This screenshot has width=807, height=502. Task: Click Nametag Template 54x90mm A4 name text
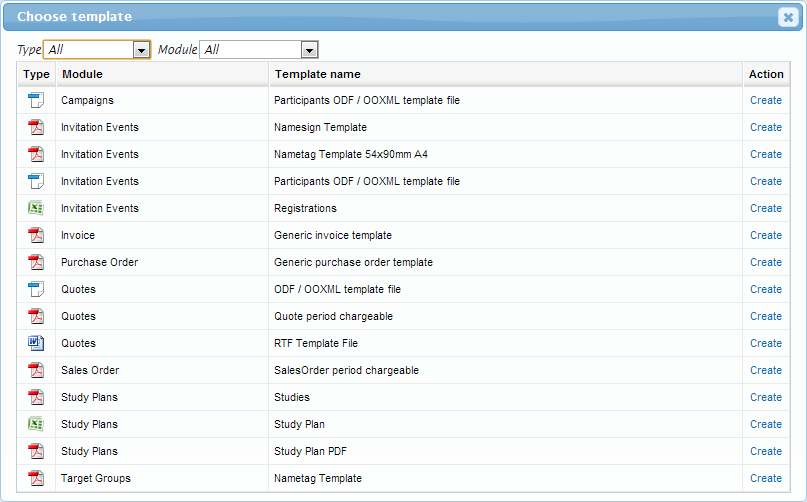[x=350, y=154]
